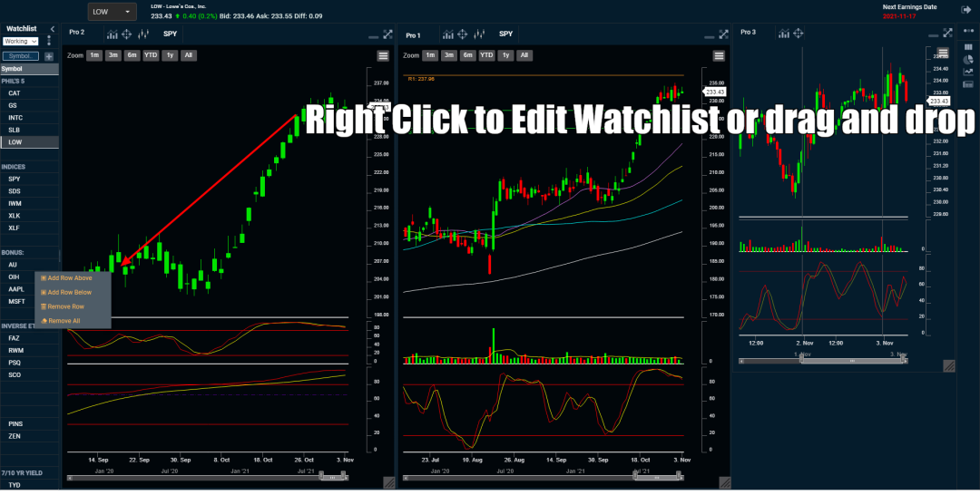The width and height of the screenshot is (980, 495).
Task: Open the Working watchlist dropdown
Action: 21,41
